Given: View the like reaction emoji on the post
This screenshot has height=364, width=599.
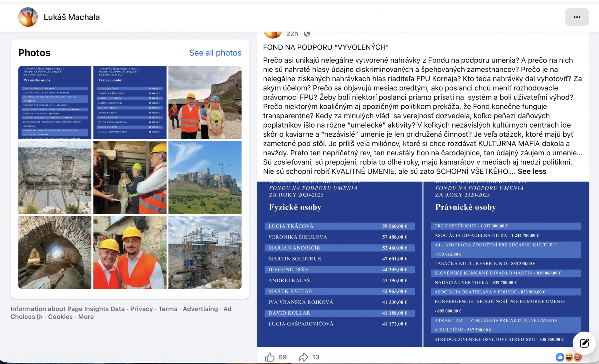Looking at the screenshot, I should [x=560, y=357].
